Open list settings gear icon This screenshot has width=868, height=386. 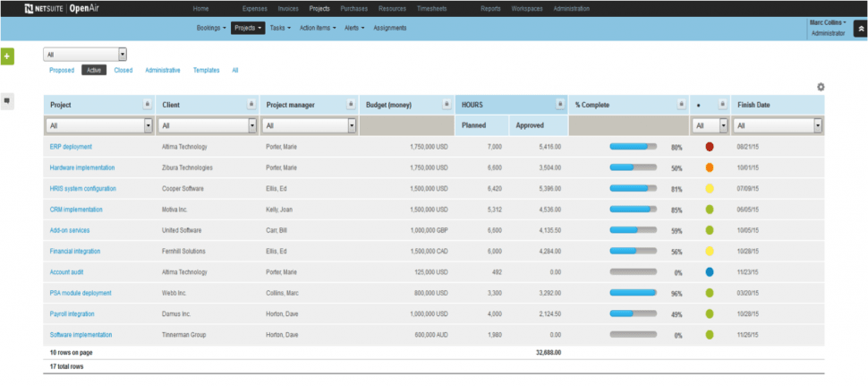pyautogui.click(x=821, y=87)
